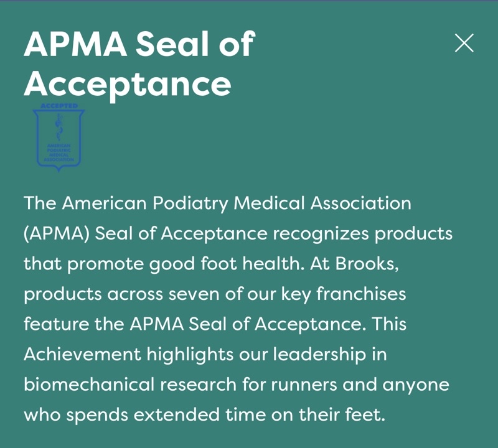The height and width of the screenshot is (448, 498).
Task: Click the caduceus staff symbol inside shield
Action: [x=59, y=128]
